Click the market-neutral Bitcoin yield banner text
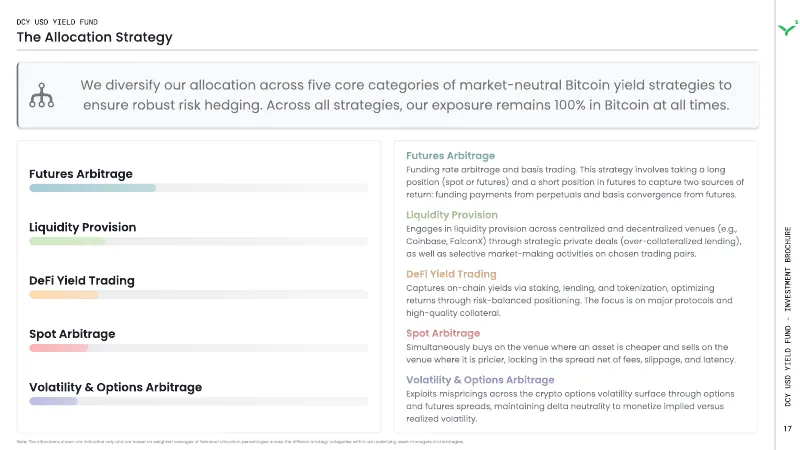 (406, 95)
